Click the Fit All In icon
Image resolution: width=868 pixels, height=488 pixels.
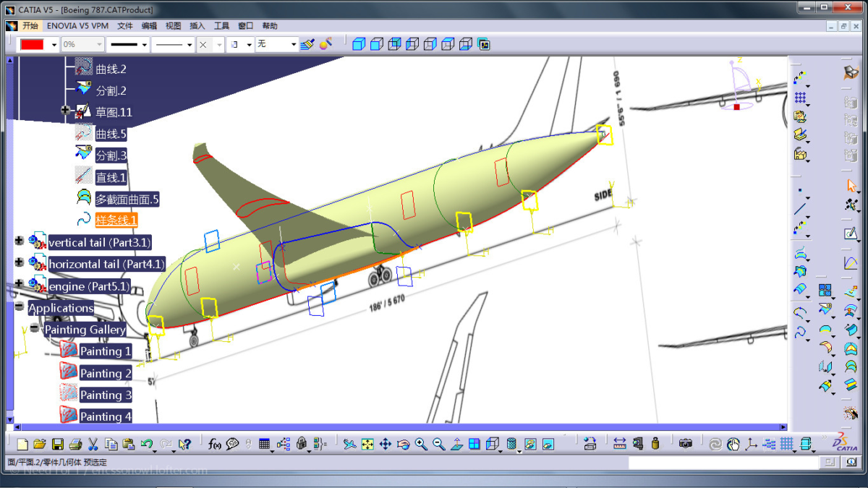point(367,444)
